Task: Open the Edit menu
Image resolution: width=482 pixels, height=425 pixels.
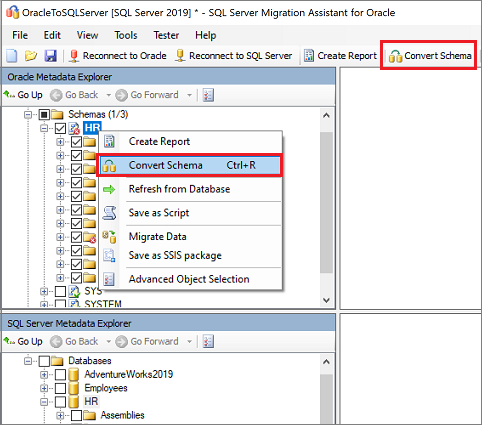Action: click(x=52, y=35)
